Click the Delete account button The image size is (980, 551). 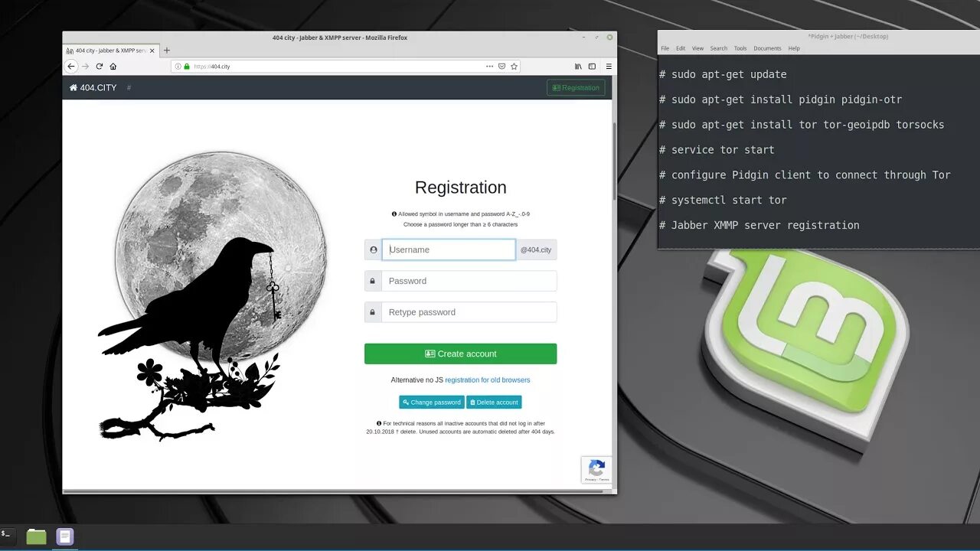tap(494, 402)
